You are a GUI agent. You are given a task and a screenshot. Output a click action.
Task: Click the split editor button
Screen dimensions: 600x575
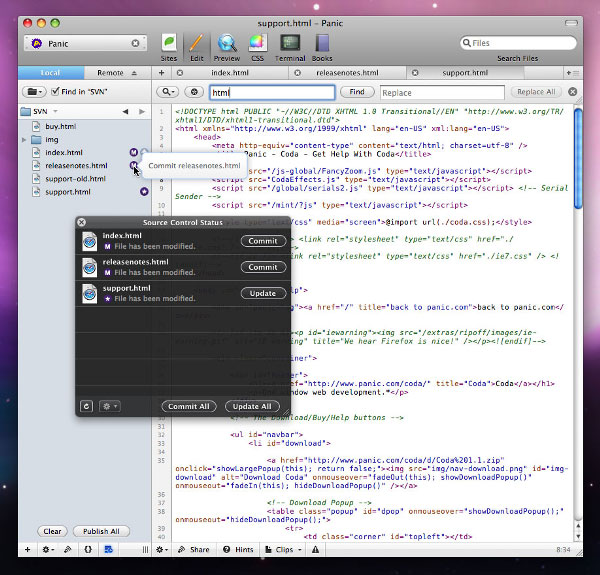pyautogui.click(x=573, y=73)
